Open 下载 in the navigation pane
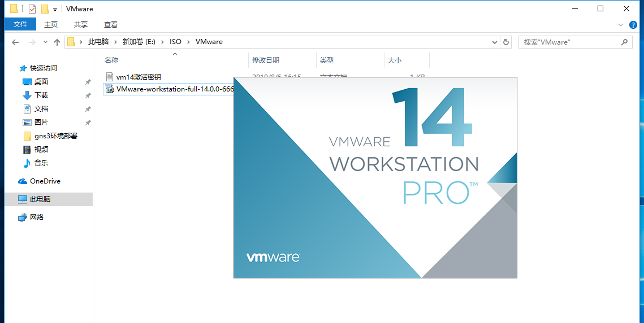The height and width of the screenshot is (323, 644). [x=41, y=95]
